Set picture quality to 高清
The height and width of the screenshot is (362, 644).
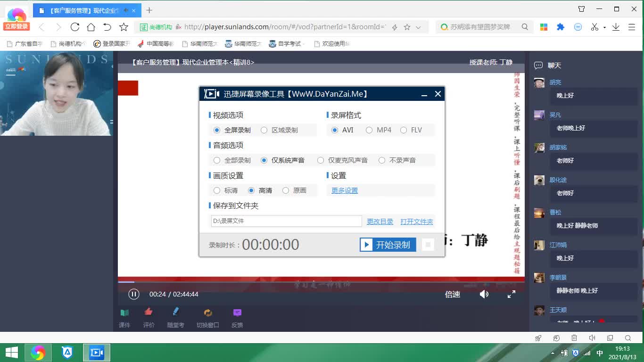pos(260,190)
